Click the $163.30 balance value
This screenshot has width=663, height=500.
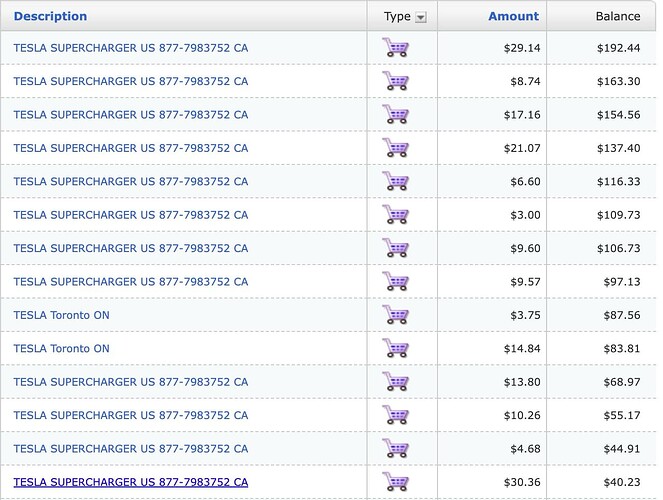pyautogui.click(x=619, y=81)
